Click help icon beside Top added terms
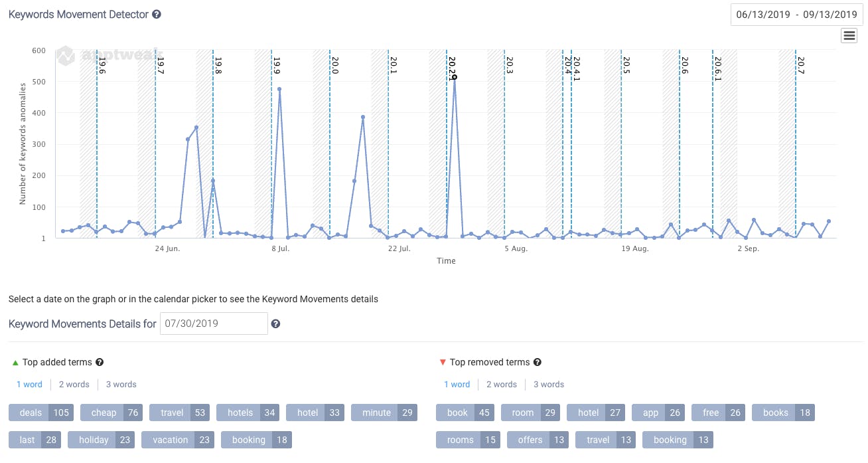The height and width of the screenshot is (463, 868). point(100,362)
